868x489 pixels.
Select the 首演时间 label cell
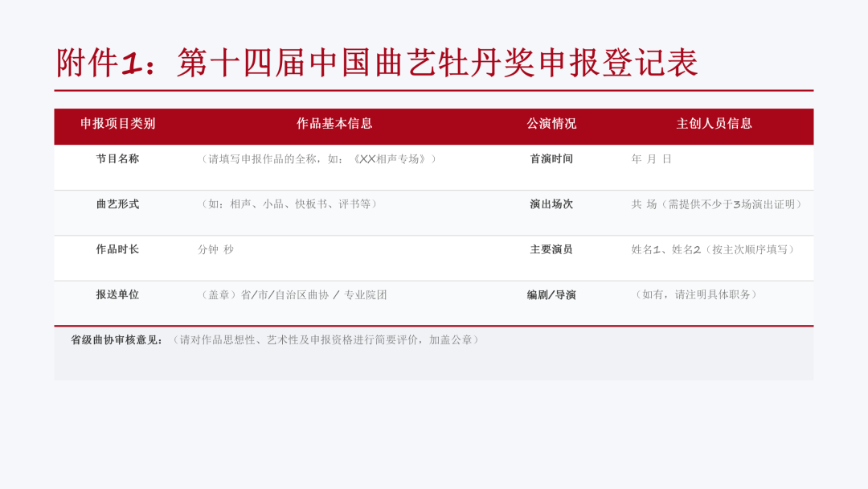pos(551,159)
